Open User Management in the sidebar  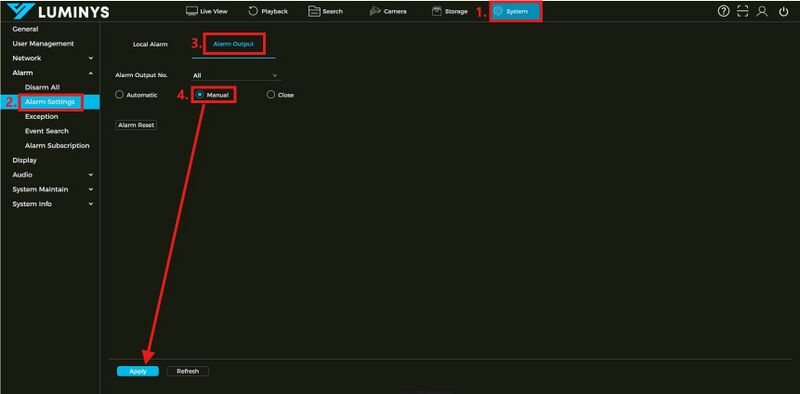click(43, 44)
